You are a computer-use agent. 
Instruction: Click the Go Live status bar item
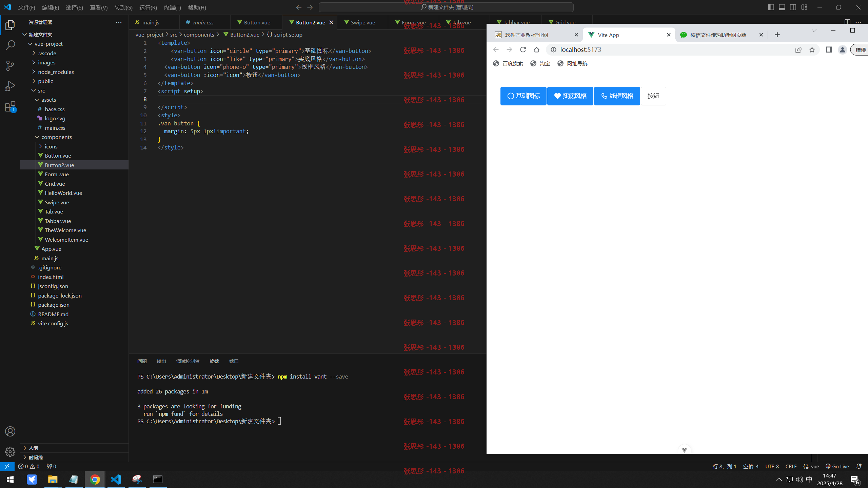[837, 466]
